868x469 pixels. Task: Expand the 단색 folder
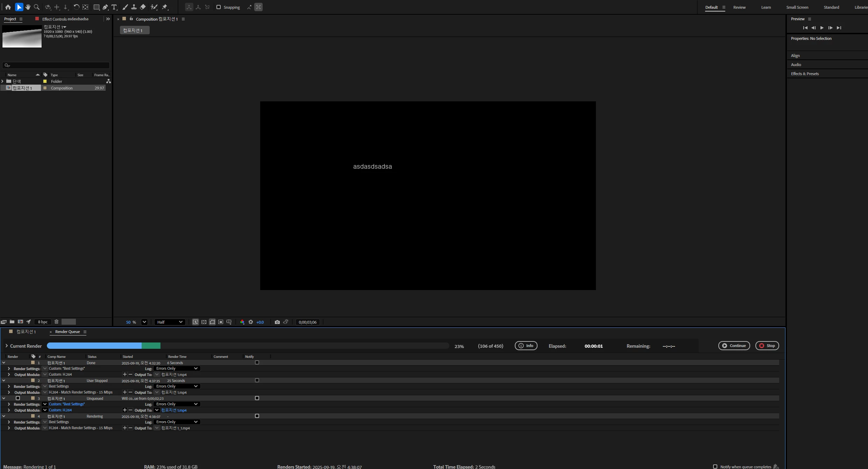pyautogui.click(x=3, y=81)
